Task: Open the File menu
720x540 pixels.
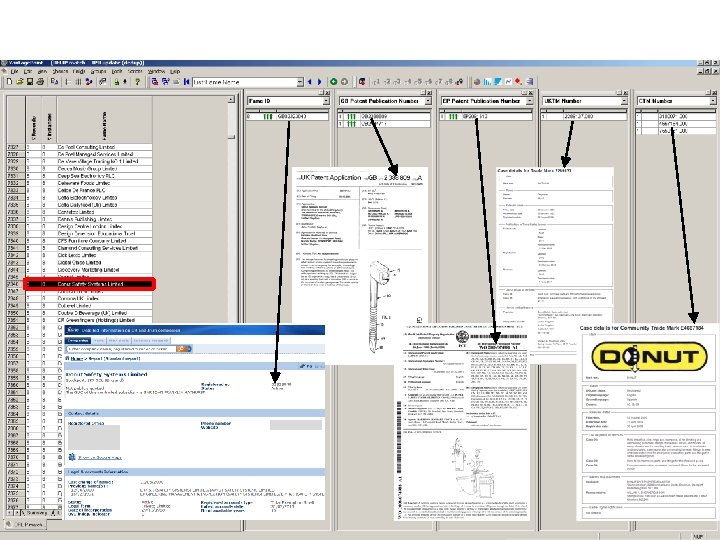Action: 14,72
